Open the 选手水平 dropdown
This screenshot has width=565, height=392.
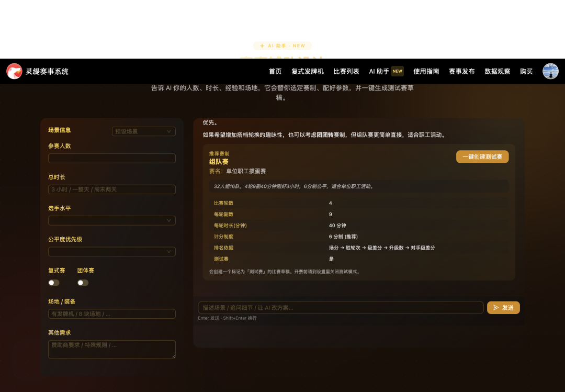[x=112, y=220]
